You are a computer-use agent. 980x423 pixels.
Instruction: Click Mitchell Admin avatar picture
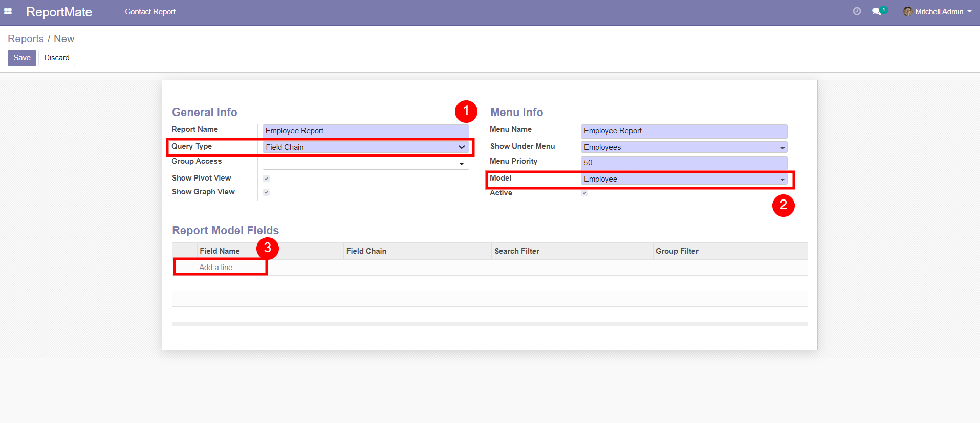pos(907,11)
